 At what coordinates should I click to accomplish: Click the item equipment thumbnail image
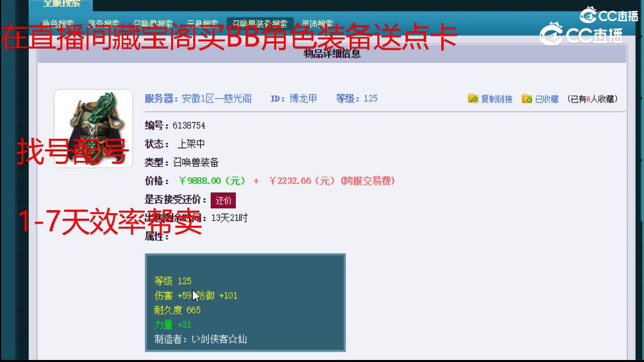(93, 128)
